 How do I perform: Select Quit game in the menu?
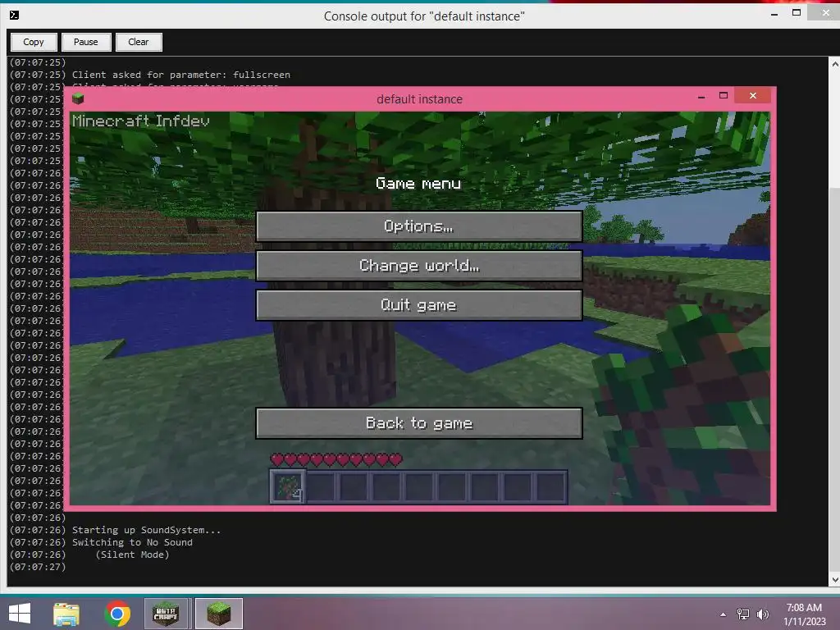[x=419, y=305]
